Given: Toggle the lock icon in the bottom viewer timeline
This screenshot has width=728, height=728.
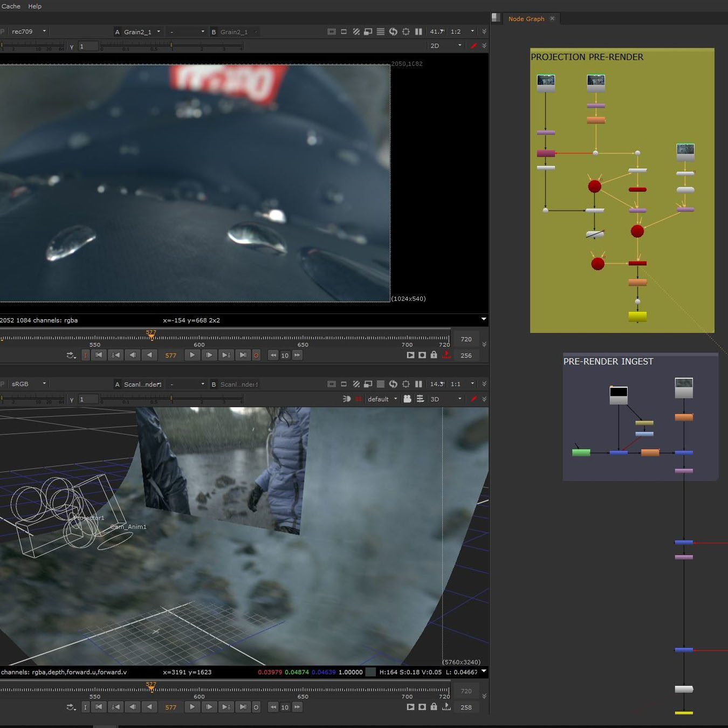Looking at the screenshot, I should tap(434, 707).
